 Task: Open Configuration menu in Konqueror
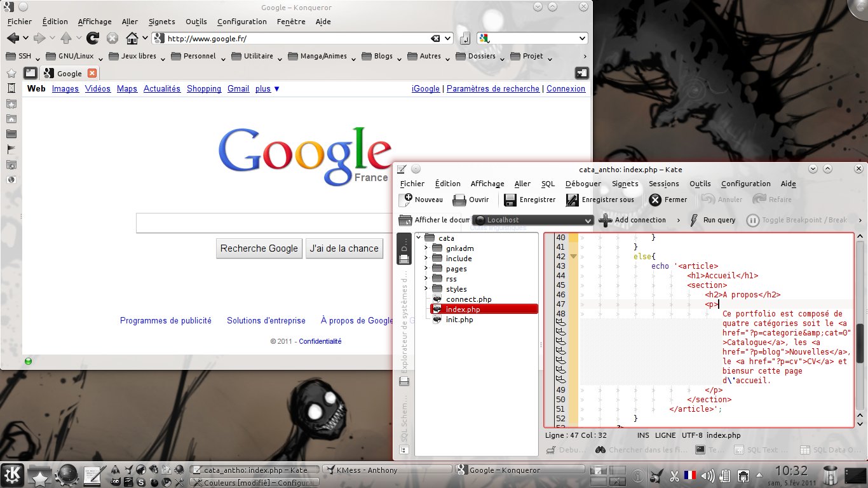click(x=241, y=22)
